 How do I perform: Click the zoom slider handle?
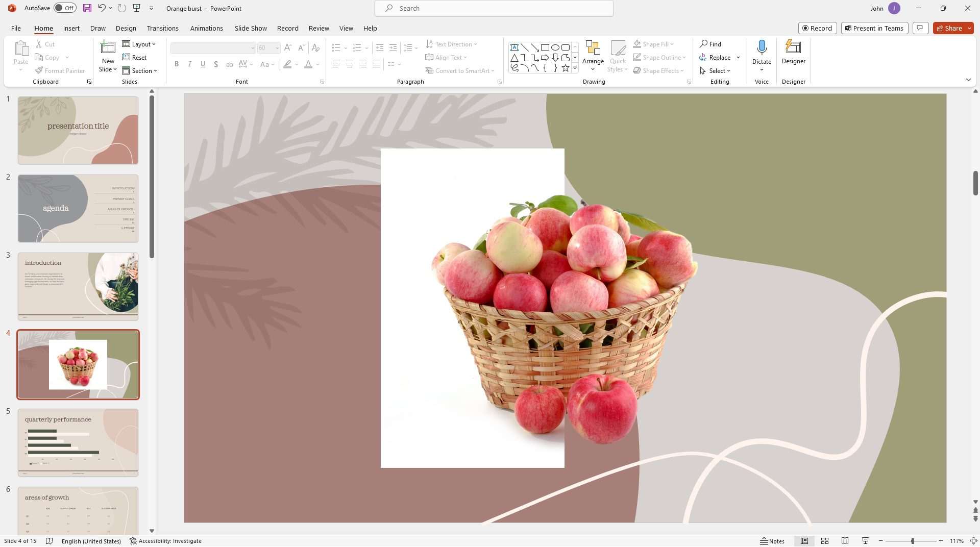[x=913, y=541]
